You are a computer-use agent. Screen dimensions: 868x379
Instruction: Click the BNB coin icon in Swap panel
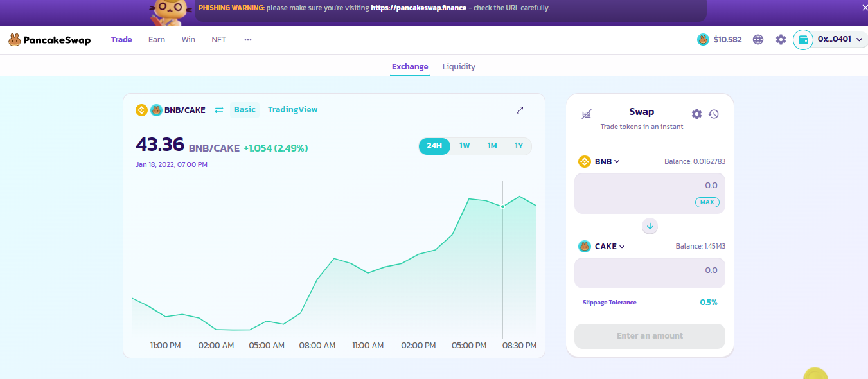click(x=585, y=161)
